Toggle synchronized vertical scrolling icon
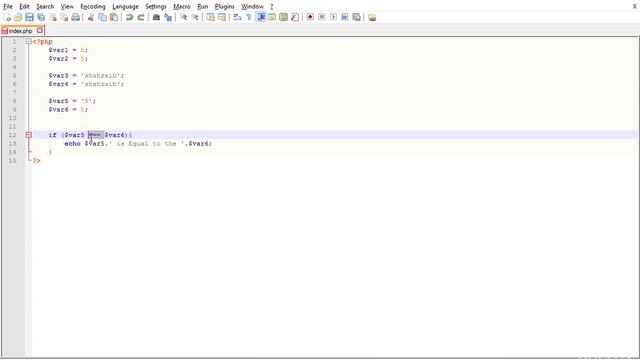This screenshot has height=360, width=640. 210,17
